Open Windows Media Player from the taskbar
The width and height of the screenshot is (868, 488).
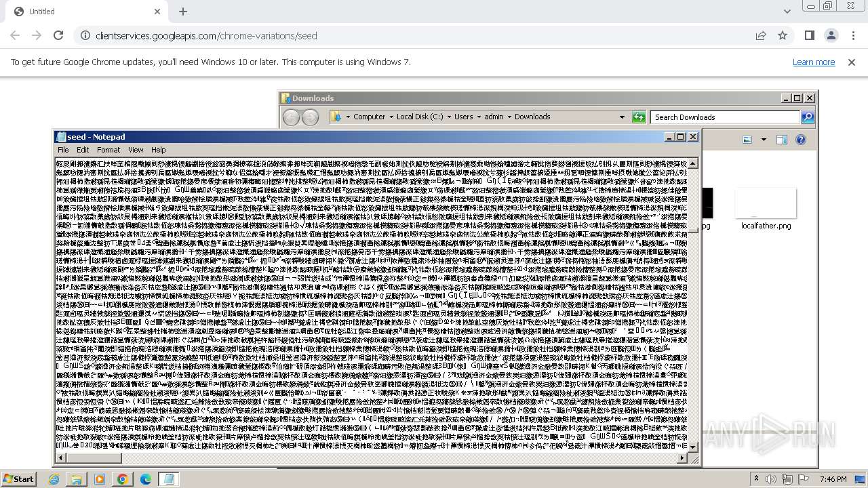point(100,479)
